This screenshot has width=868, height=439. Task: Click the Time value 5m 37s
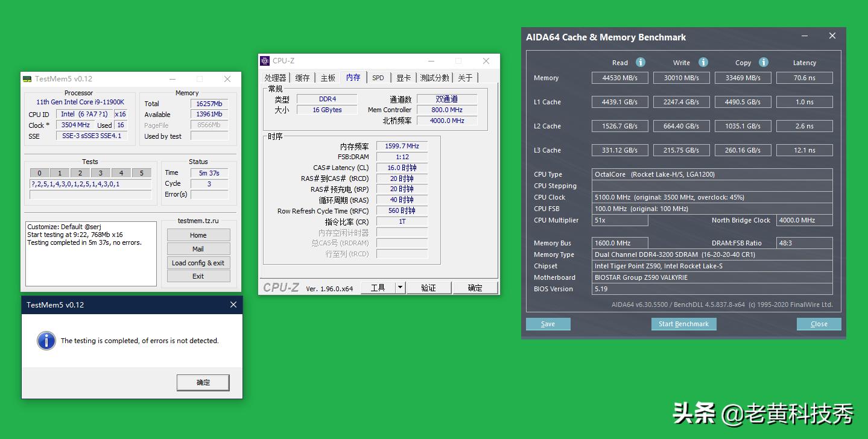[x=209, y=173]
